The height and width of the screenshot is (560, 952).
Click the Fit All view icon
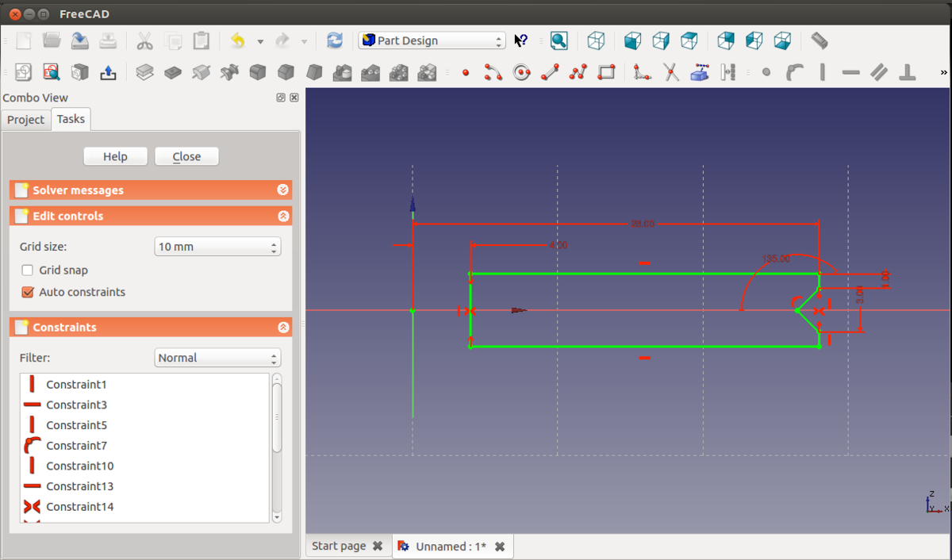(x=559, y=41)
